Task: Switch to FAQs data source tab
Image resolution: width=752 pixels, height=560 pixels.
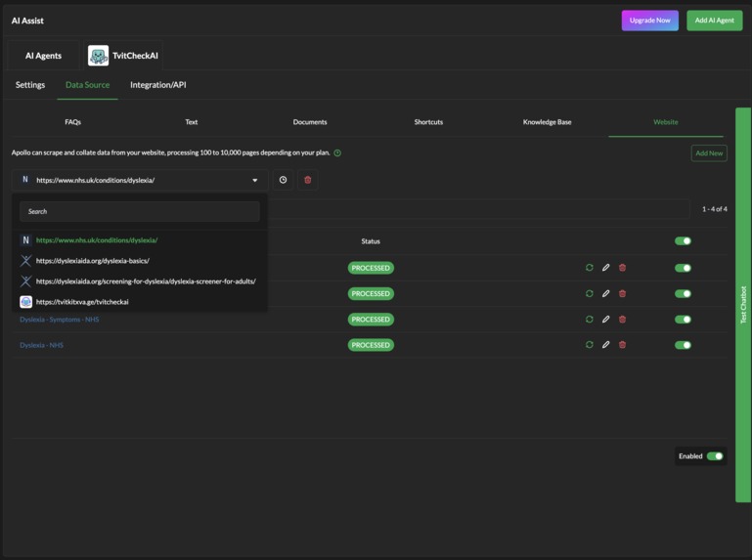Action: [73, 122]
